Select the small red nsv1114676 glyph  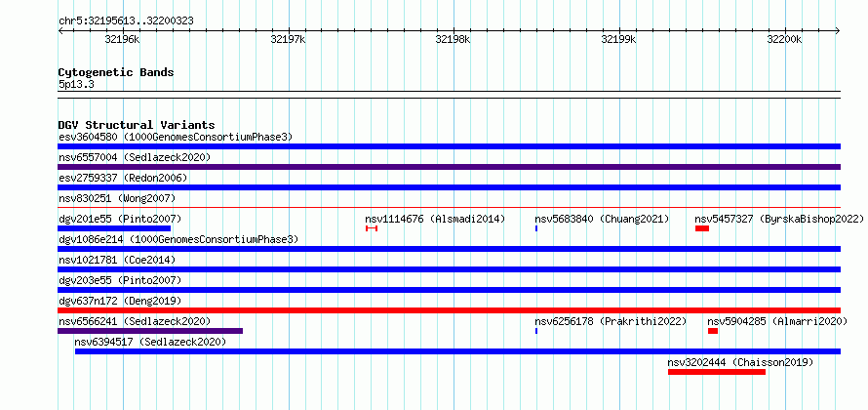coord(372,228)
